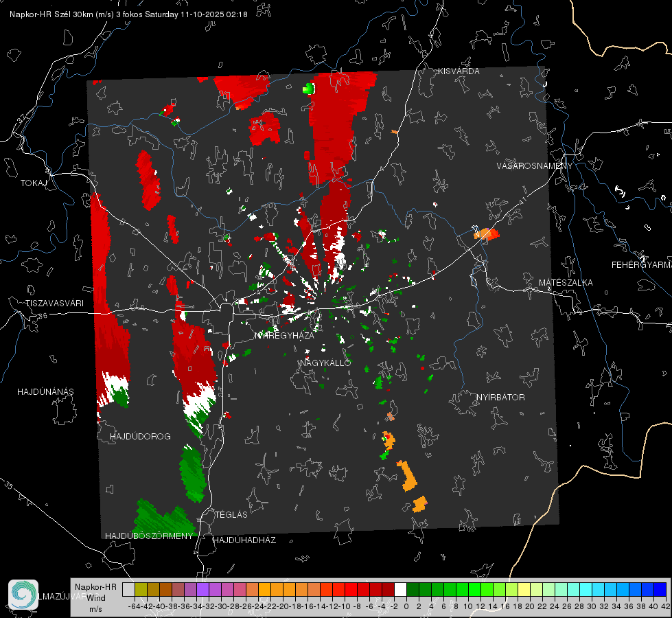Click the '42' value on the legend scale

coord(666,606)
